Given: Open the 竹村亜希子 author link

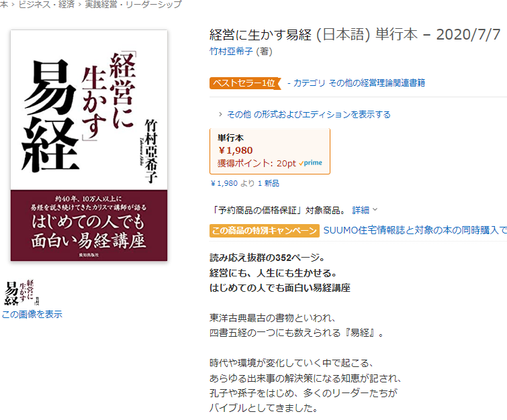Looking at the screenshot, I should (x=231, y=51).
